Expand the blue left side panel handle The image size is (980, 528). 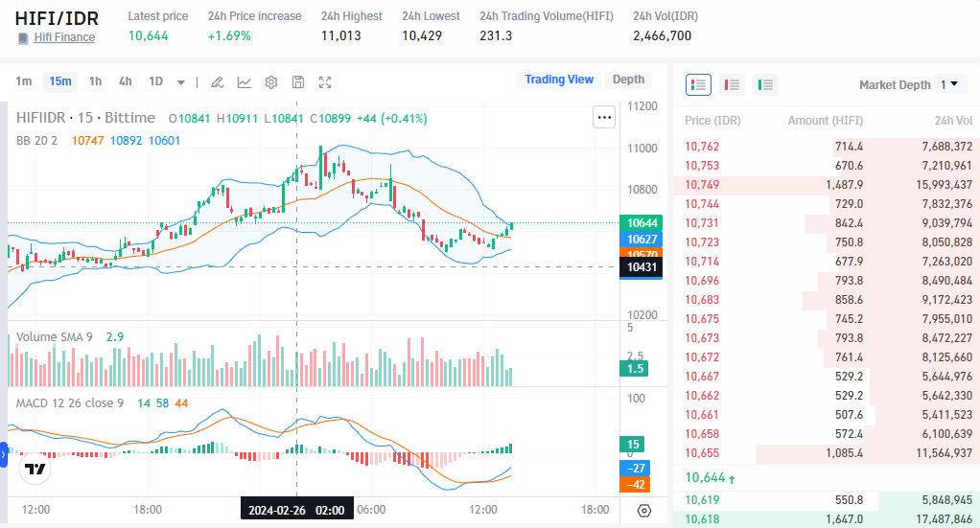pos(3,455)
